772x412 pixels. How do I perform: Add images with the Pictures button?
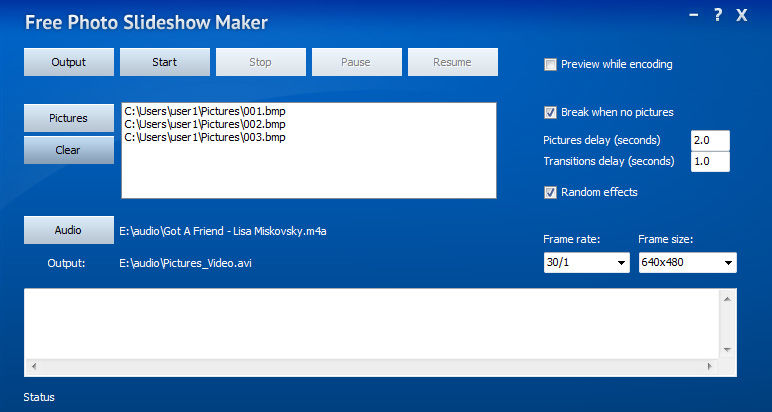(x=69, y=118)
